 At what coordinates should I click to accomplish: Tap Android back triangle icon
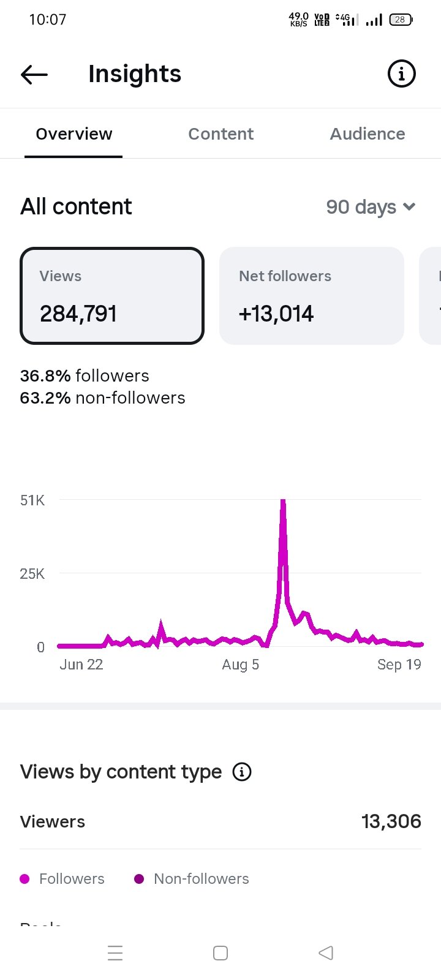pyautogui.click(x=326, y=953)
